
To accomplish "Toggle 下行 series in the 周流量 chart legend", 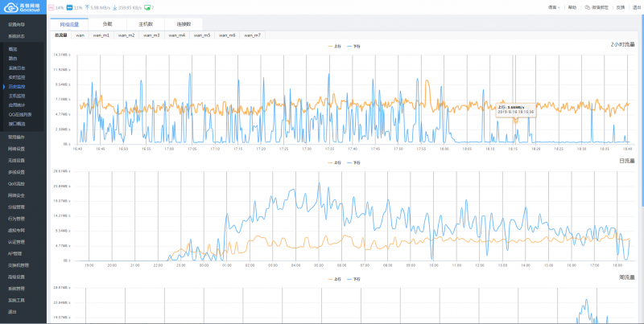I will pos(353,279).
